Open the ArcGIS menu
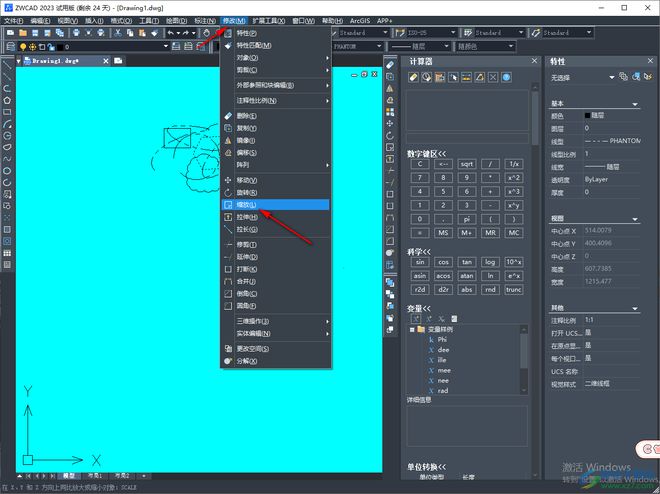This screenshot has height=494, width=660. pos(360,21)
